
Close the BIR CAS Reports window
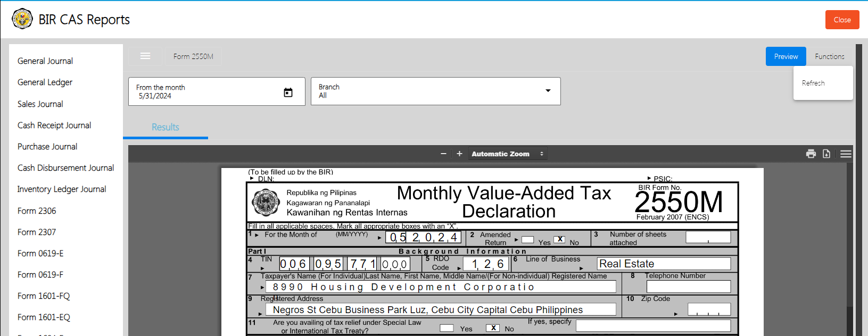coord(842,20)
